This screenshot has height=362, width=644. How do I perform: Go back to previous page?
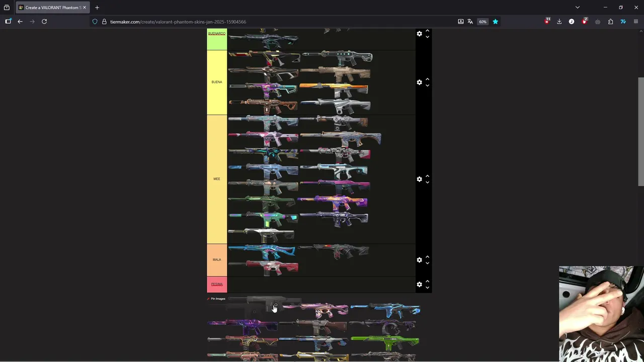pos(20,22)
